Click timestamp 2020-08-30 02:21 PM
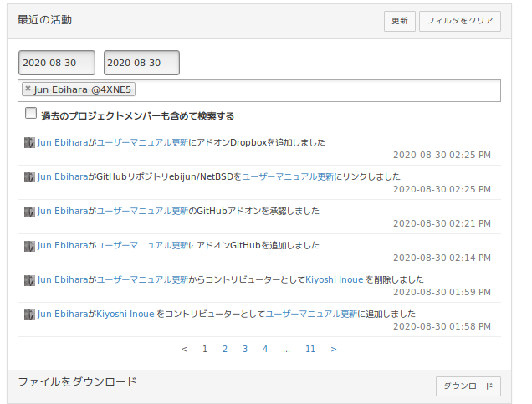532x404 pixels. pyautogui.click(x=442, y=223)
